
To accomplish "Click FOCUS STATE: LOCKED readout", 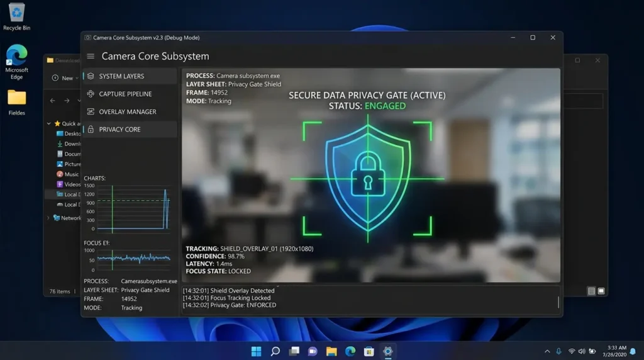I will (x=218, y=271).
